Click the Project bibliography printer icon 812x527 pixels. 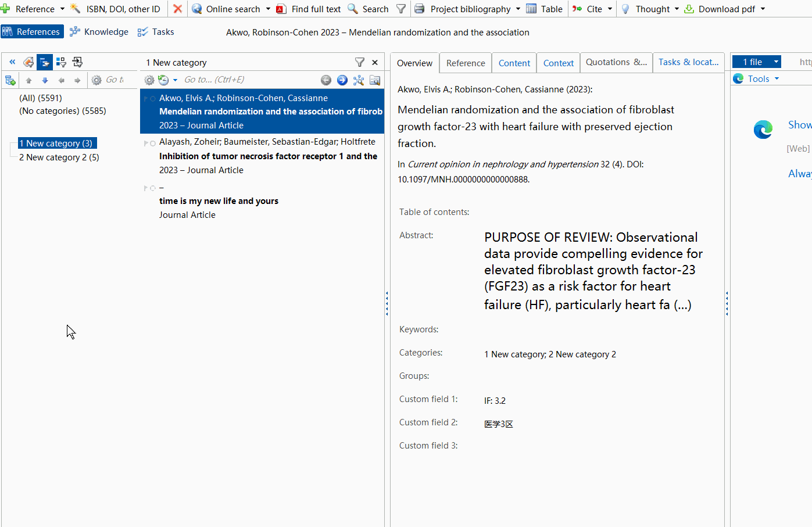419,9
